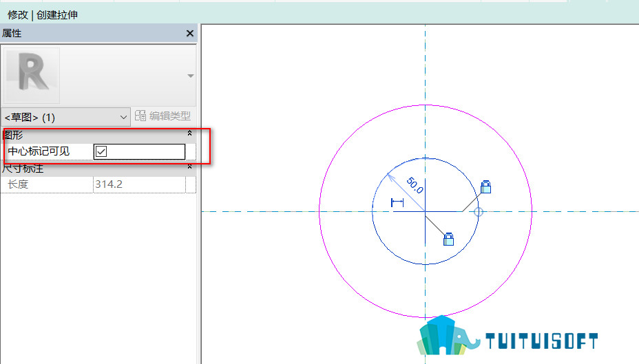Click the upper-right lock constraint icon
Screen dimensions: 639x364
coord(485,187)
